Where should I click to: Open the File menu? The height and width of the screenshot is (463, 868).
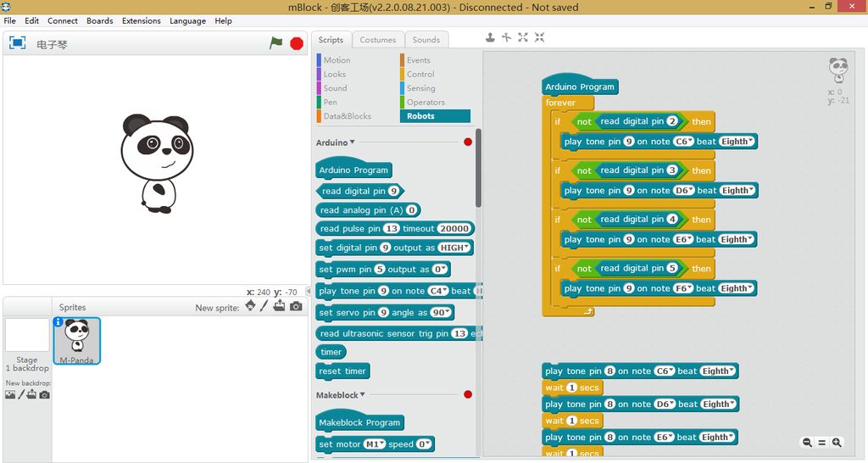10,20
